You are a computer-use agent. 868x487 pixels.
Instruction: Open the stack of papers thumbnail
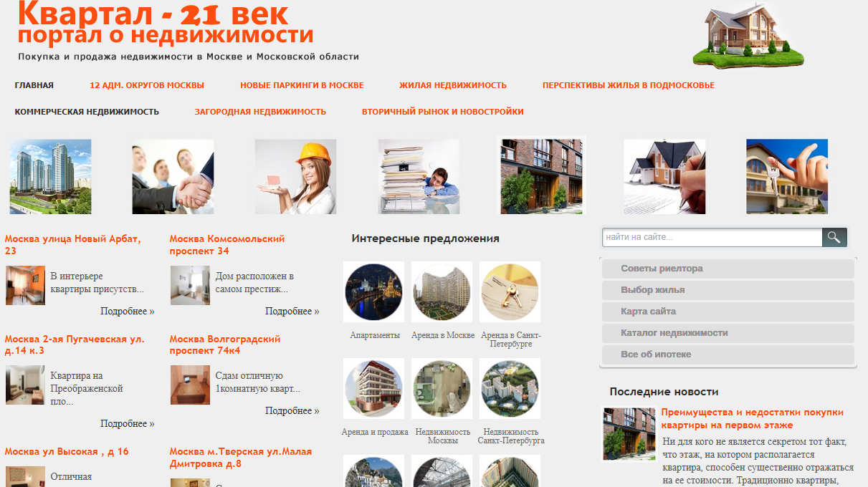419,176
